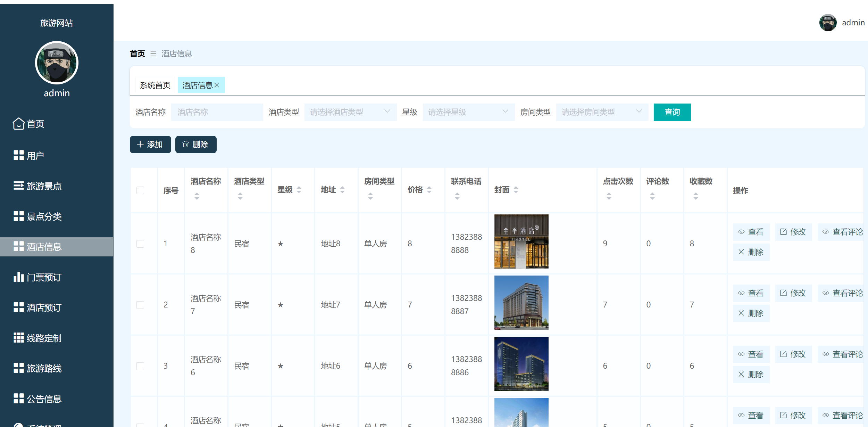This screenshot has height=427, width=868.
Task: Open 首页 via the home icon in sidebar
Action: 19,124
